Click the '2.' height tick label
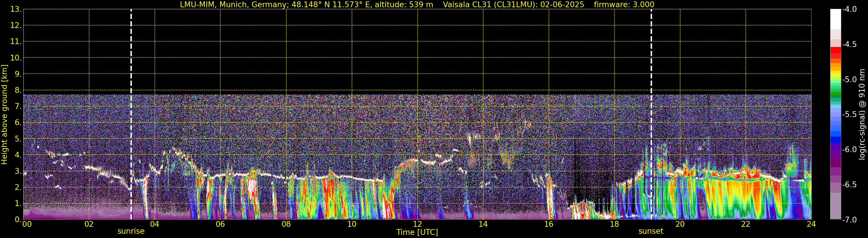Image resolution: width=868 pixels, height=238 pixels. pos(18,188)
